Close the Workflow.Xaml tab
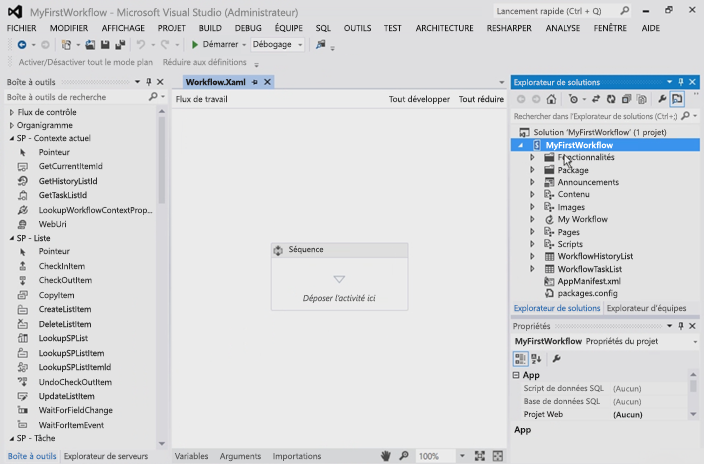 coord(267,82)
